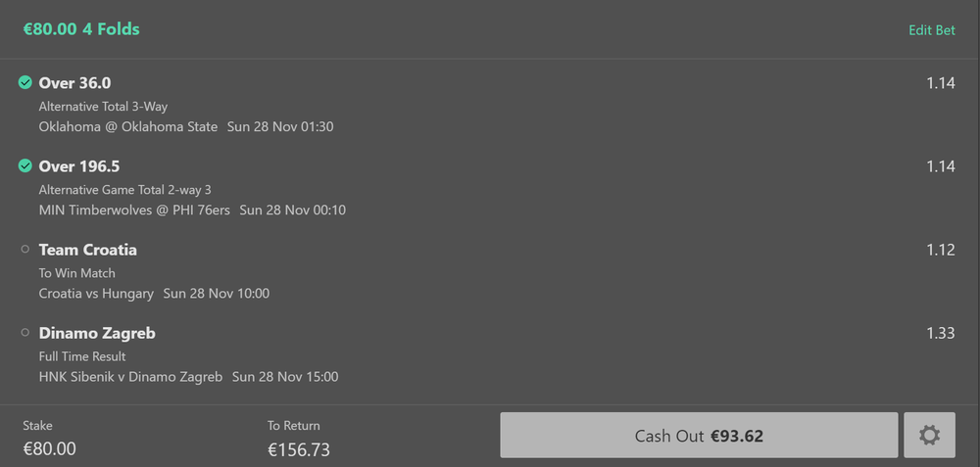This screenshot has width=980, height=467.
Task: Open cash out settings gear icon
Action: pyautogui.click(x=929, y=436)
